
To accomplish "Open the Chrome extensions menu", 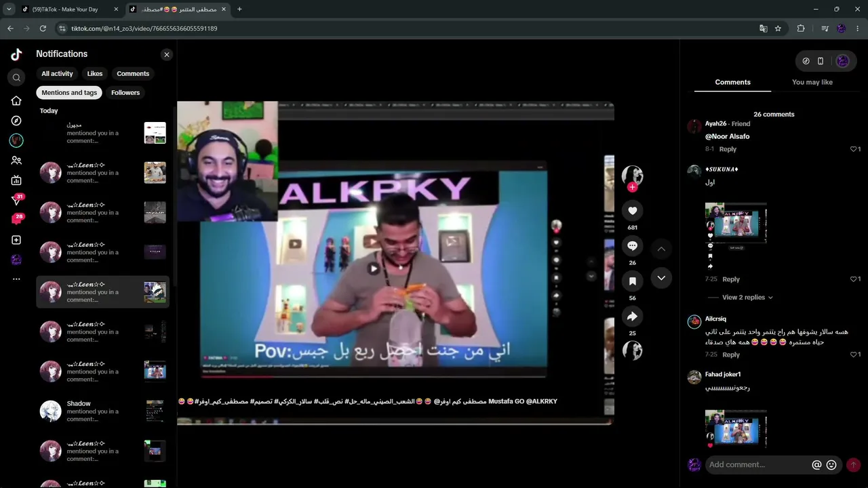I will coord(801,28).
